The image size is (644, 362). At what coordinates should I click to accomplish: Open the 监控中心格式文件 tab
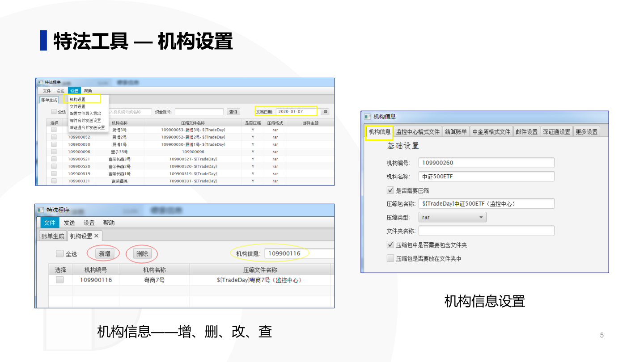(418, 132)
